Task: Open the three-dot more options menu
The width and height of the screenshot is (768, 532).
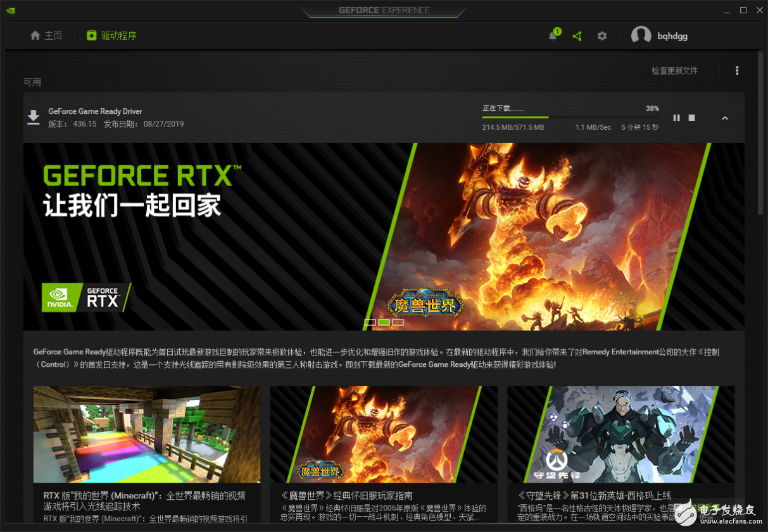Action: click(737, 71)
